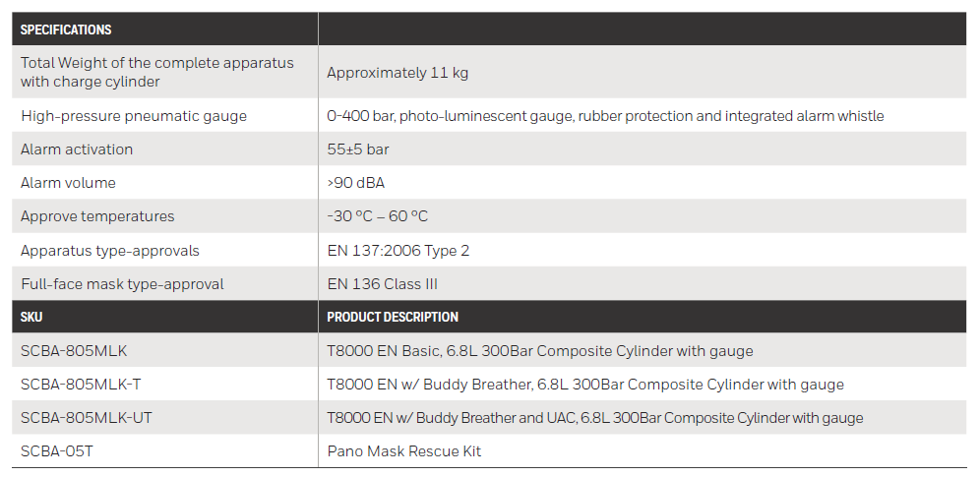
Task: Select the Alarm activation label
Action: click(77, 149)
